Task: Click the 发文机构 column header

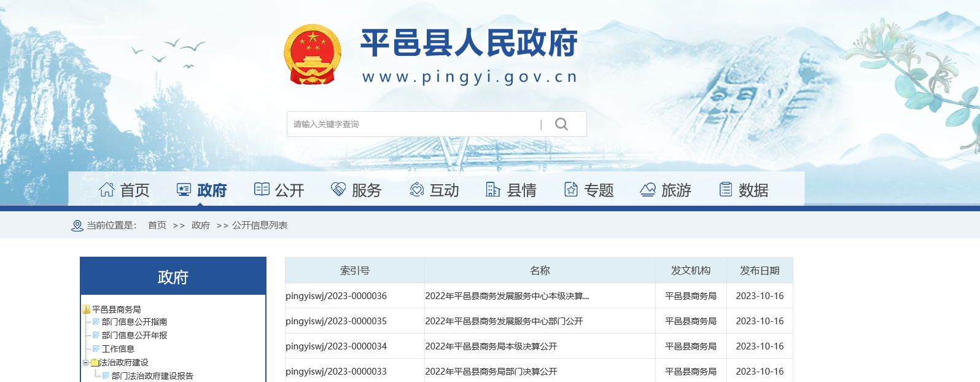Action: (691, 270)
